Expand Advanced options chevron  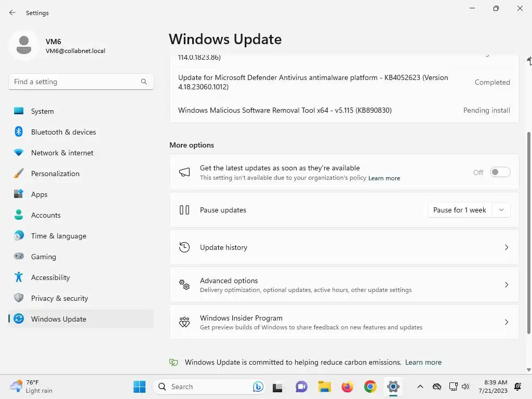tap(506, 285)
